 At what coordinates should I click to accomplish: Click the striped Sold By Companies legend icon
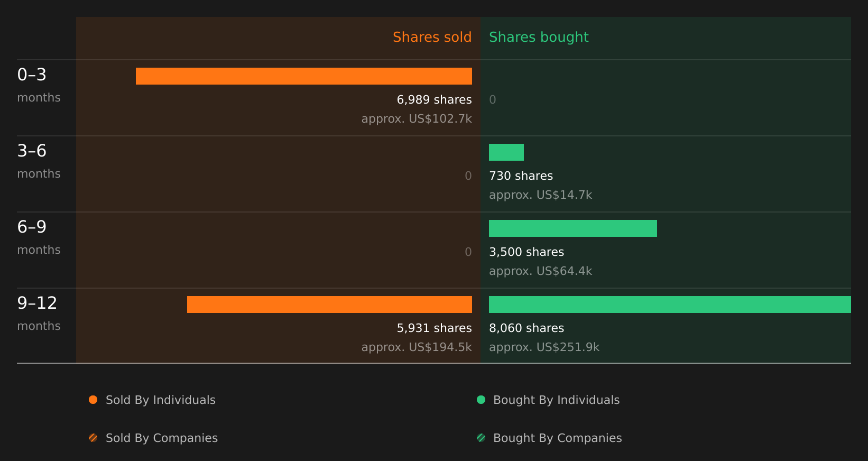[93, 438]
